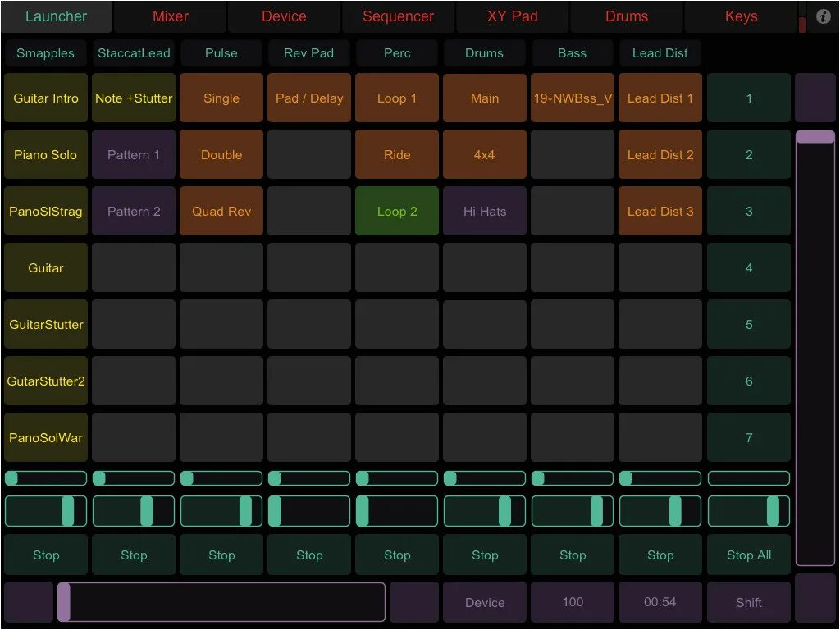
Task: Trigger the Ride clip
Action: (397, 154)
